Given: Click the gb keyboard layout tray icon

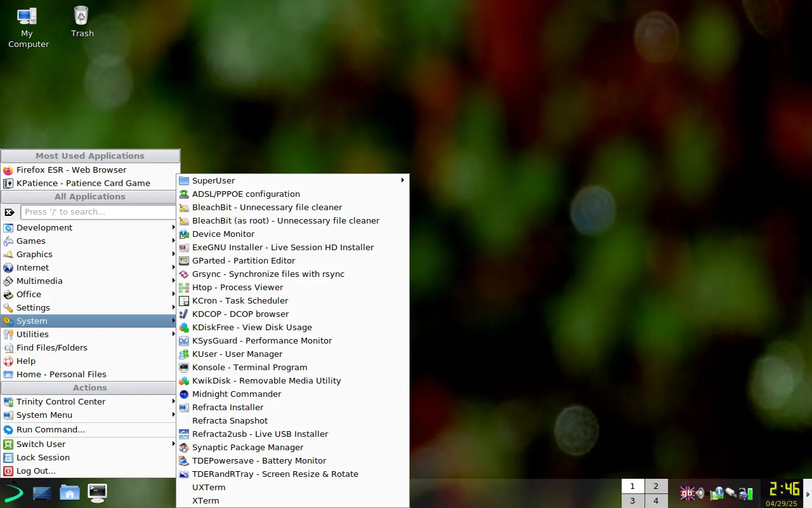Looking at the screenshot, I should 688,493.
